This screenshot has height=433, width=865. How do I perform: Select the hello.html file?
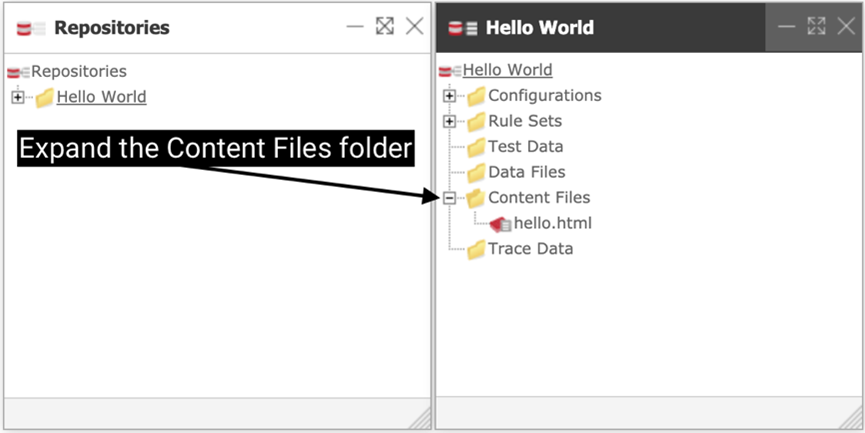tap(553, 223)
